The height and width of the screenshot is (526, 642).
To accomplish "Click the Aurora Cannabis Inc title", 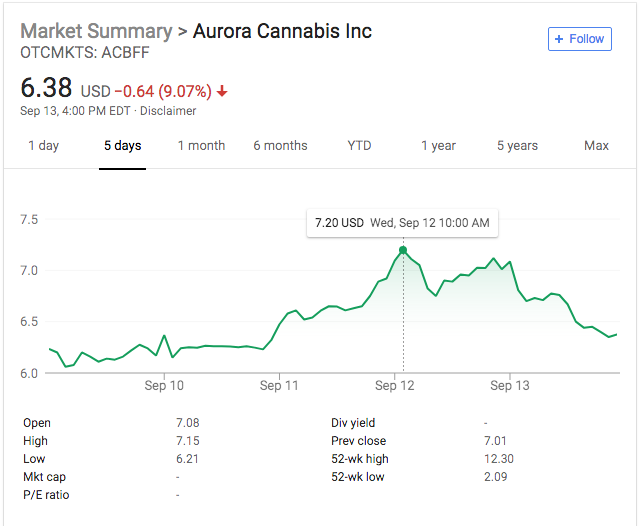I will 283,31.
